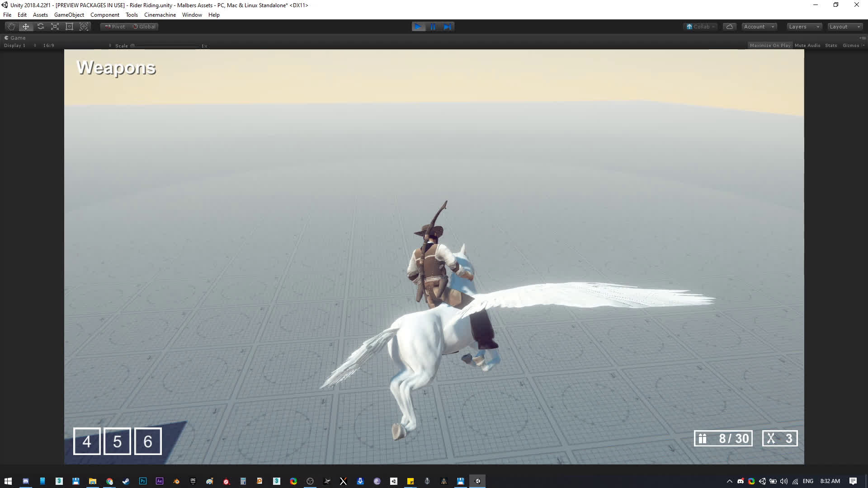Open the GameObject menu
This screenshot has width=868, height=488.
pos(69,15)
